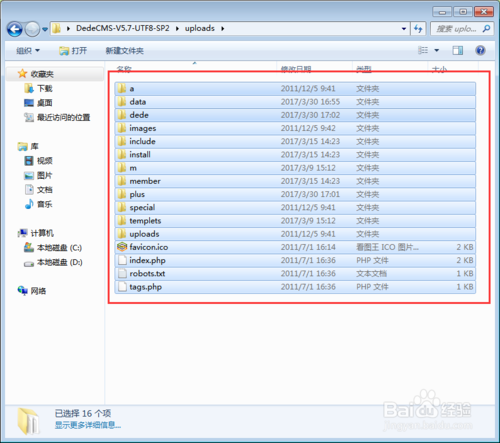
Task: Select the favicon.ico file icon
Action: click(122, 247)
